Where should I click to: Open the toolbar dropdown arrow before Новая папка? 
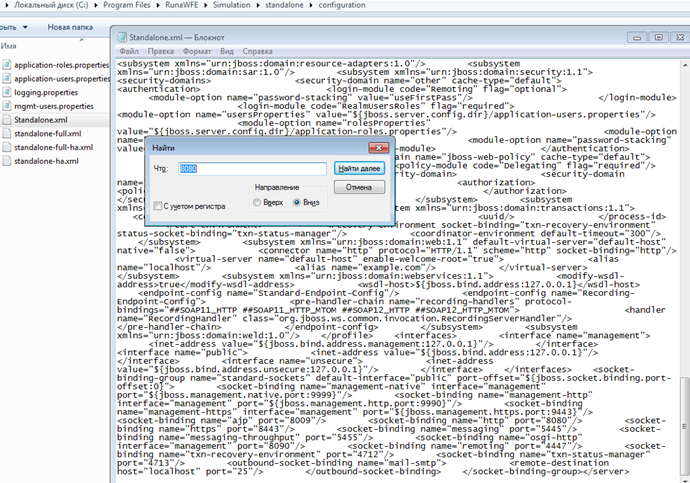25,27
